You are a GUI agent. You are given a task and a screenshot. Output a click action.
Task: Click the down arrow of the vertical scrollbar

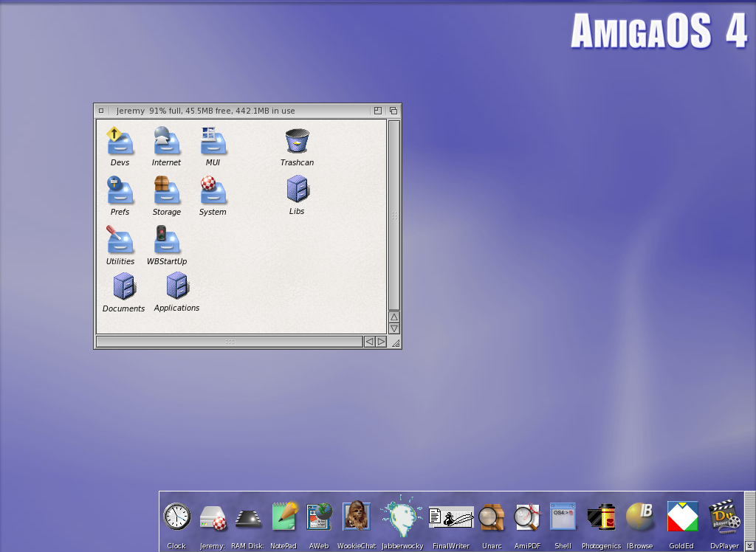(x=394, y=328)
